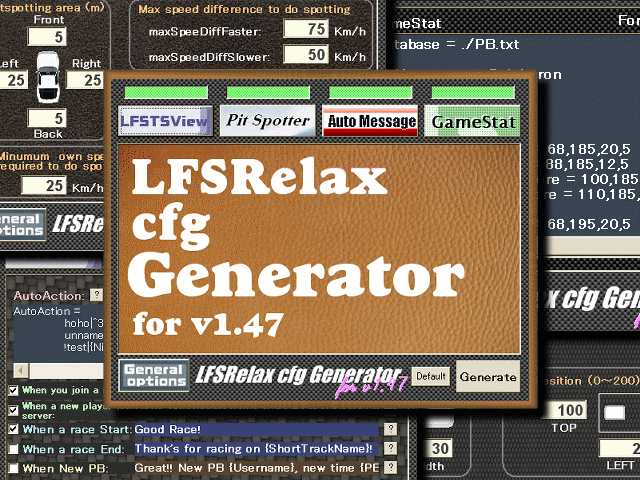Click help icon beside race Start message
Image resolution: width=640 pixels, height=480 pixels.
(391, 429)
